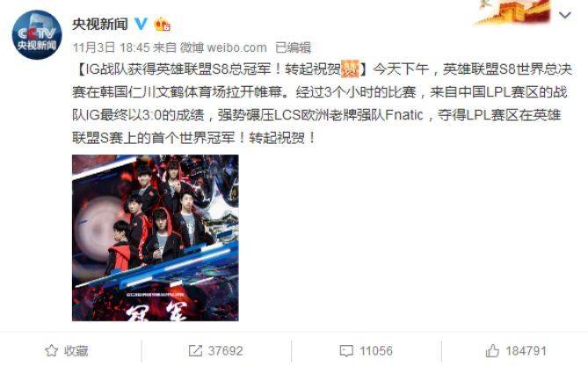Click the repost arrow icon

pyautogui.click(x=195, y=351)
